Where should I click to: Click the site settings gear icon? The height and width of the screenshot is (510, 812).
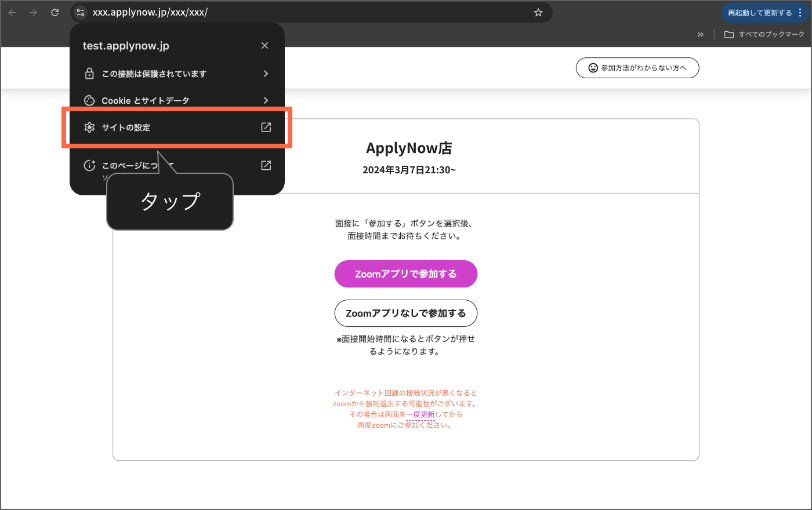[x=89, y=127]
